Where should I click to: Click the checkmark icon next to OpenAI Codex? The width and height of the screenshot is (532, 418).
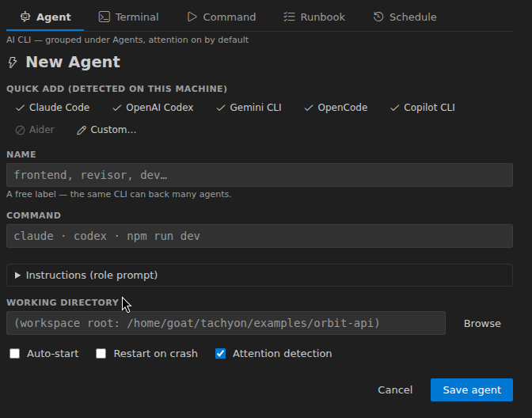(116, 108)
